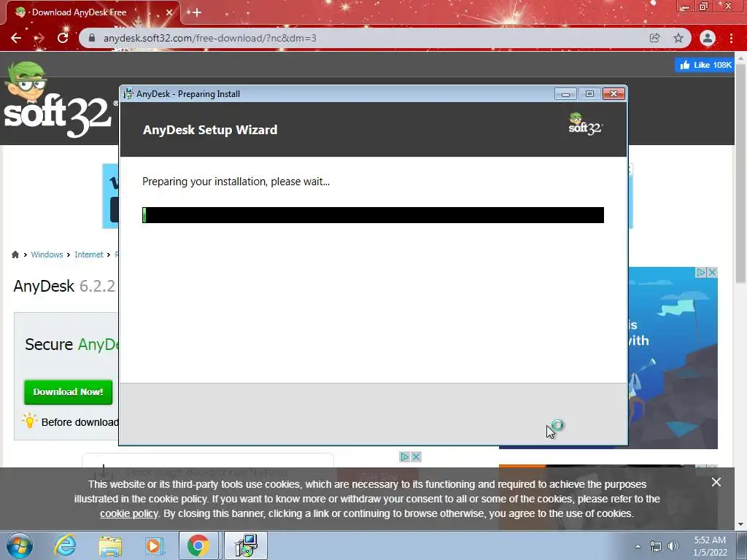Open the Windows breadcrumb link

pyautogui.click(x=47, y=254)
